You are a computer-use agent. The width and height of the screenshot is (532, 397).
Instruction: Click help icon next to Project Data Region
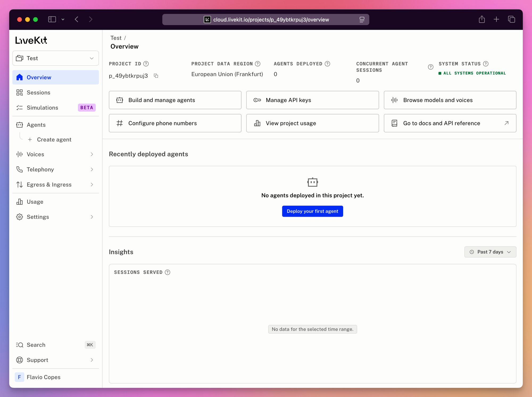258,64
